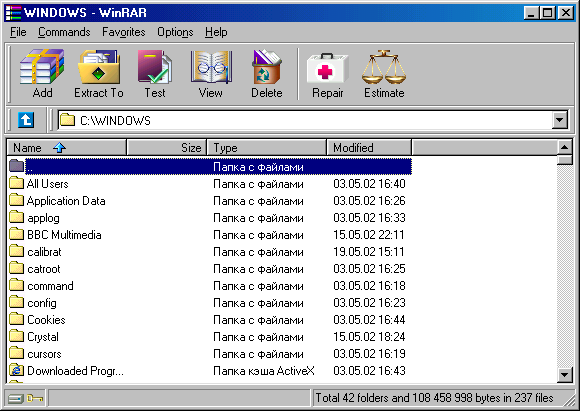Sort by the Modified column header
This screenshot has width=580, height=411.
[x=369, y=148]
